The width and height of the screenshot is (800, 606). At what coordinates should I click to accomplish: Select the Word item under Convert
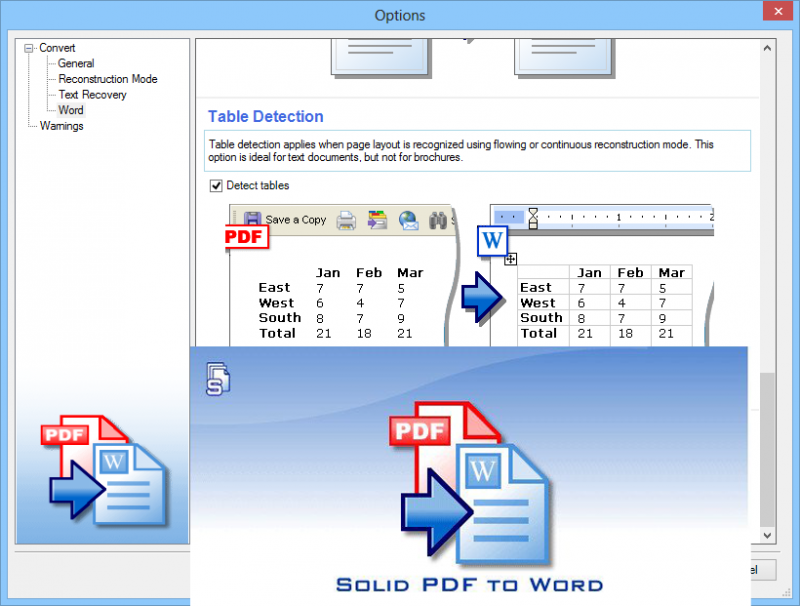click(70, 110)
